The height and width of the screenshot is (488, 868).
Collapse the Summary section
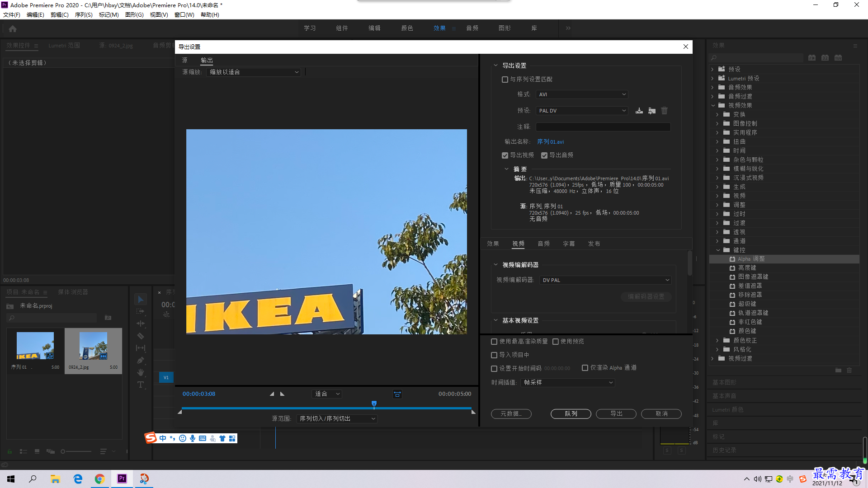click(x=506, y=169)
